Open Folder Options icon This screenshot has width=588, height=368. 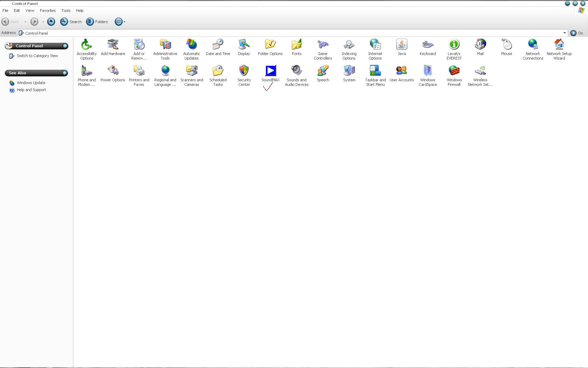pos(270,45)
